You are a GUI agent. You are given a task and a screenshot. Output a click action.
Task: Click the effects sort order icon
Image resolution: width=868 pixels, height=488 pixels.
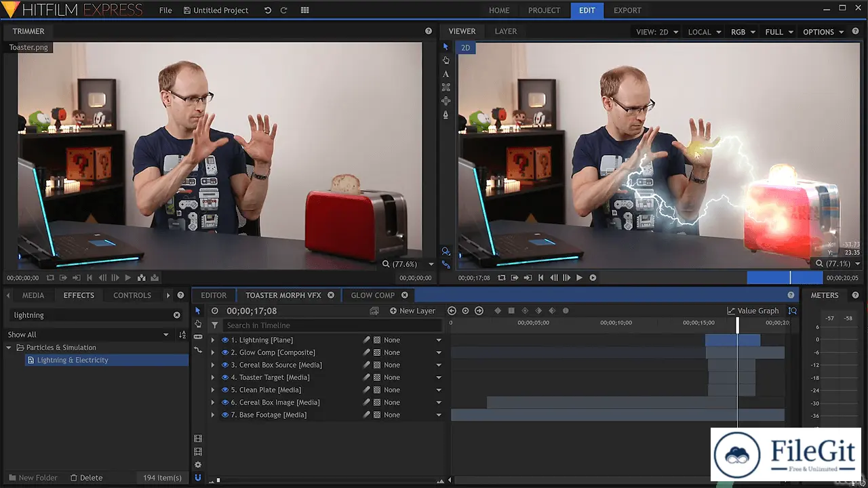[182, 335]
